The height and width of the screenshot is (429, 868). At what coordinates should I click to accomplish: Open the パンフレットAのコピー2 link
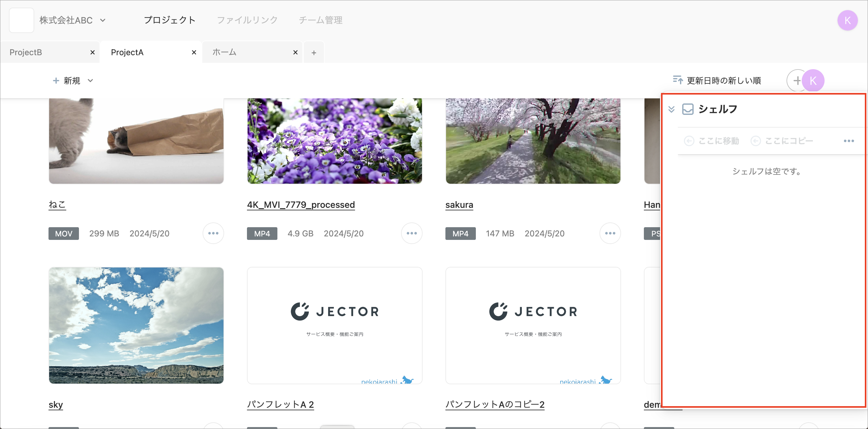(x=495, y=404)
